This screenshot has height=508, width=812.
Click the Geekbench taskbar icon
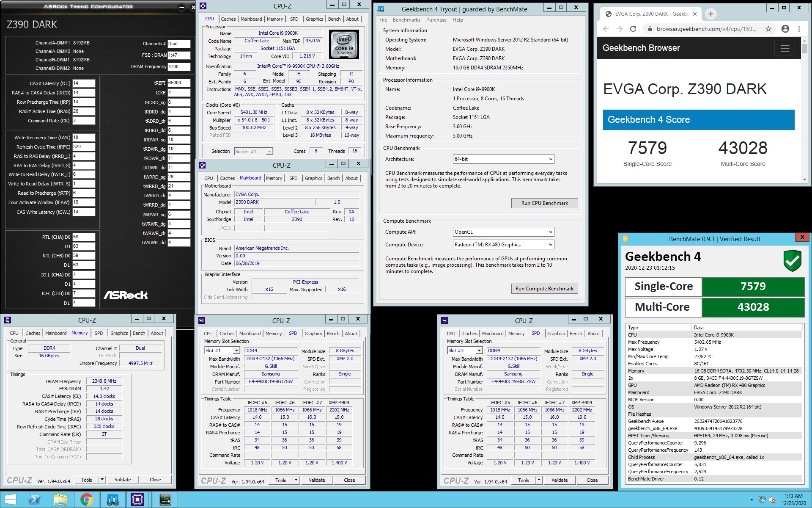pyautogui.click(x=112, y=500)
